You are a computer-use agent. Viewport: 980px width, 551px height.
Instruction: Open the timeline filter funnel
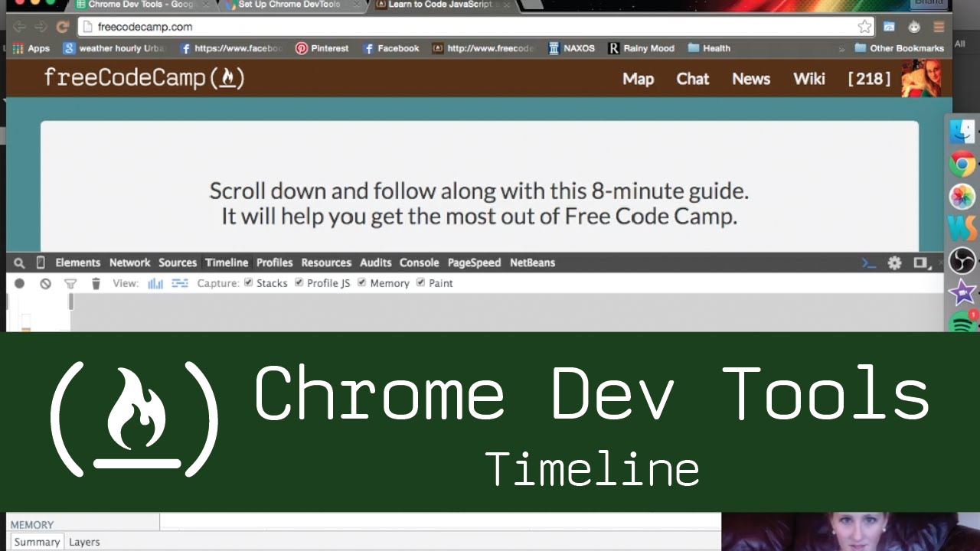coord(70,283)
